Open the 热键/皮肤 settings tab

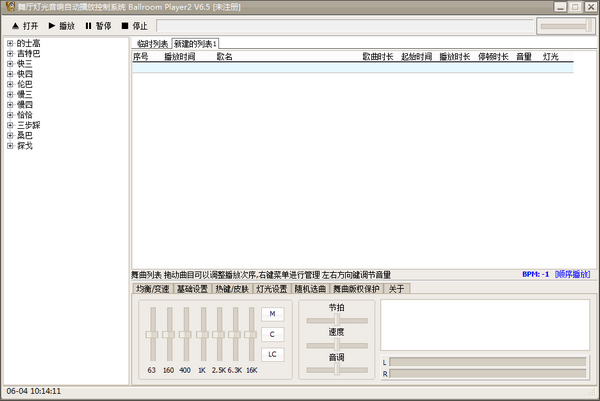[232, 289]
